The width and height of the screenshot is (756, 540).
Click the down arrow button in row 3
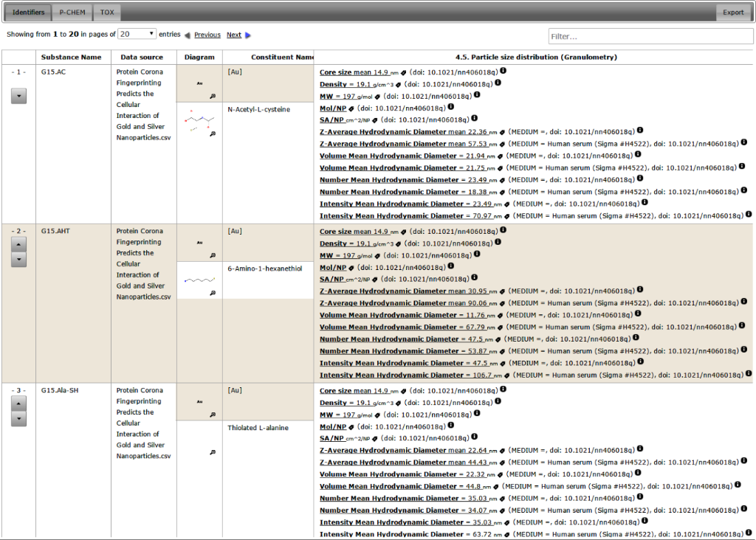(19, 418)
